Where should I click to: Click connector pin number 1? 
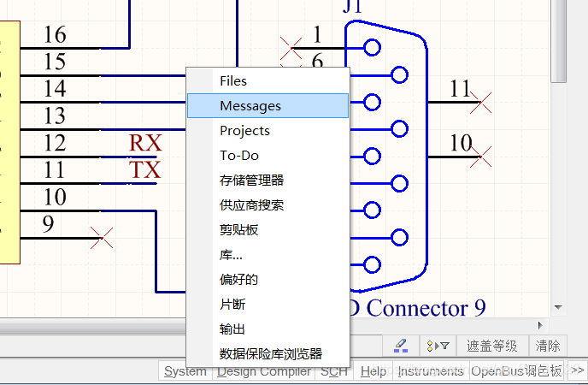pyautogui.click(x=317, y=34)
